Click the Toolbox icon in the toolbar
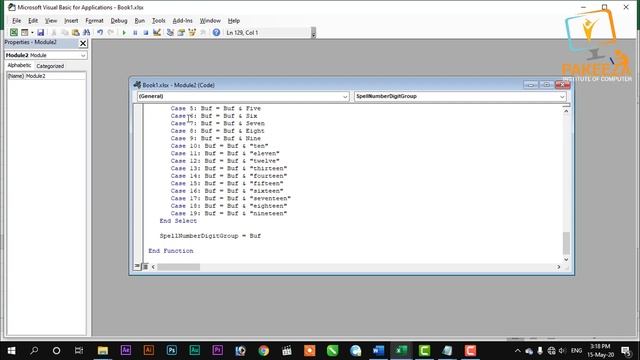Viewport: 640px width, 360px height. tap(203, 32)
